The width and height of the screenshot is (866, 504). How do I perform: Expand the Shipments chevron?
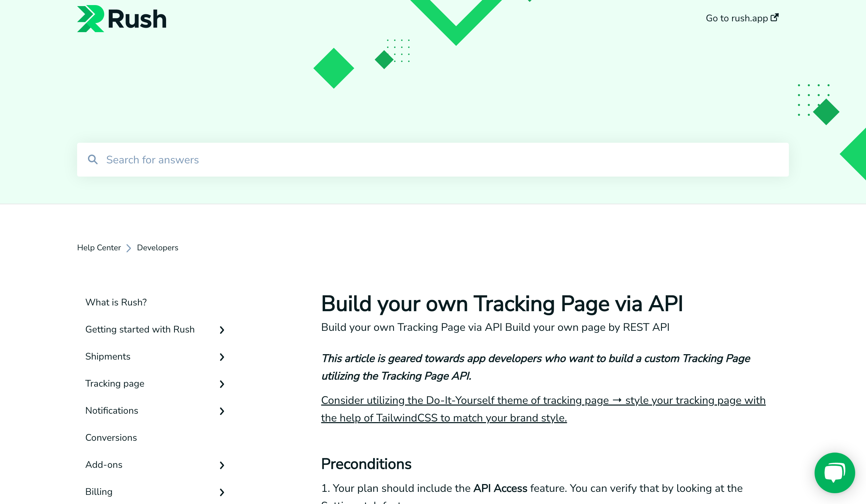coord(222,357)
